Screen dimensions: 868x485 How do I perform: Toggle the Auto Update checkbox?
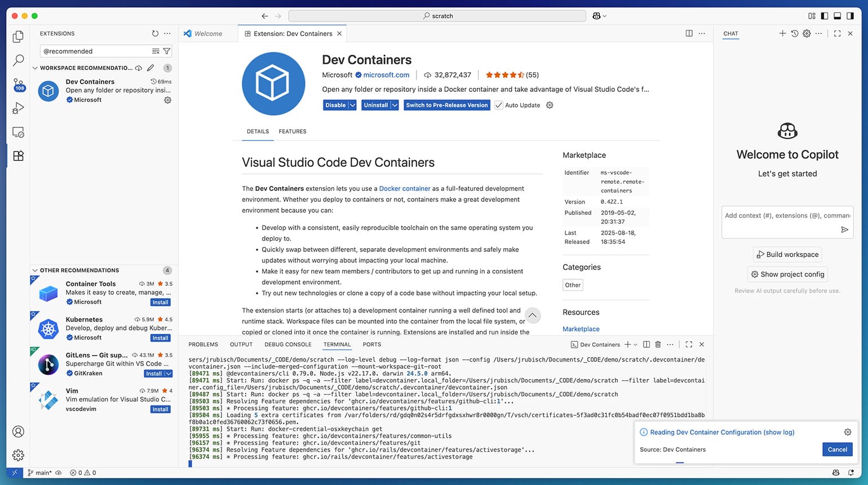click(499, 105)
